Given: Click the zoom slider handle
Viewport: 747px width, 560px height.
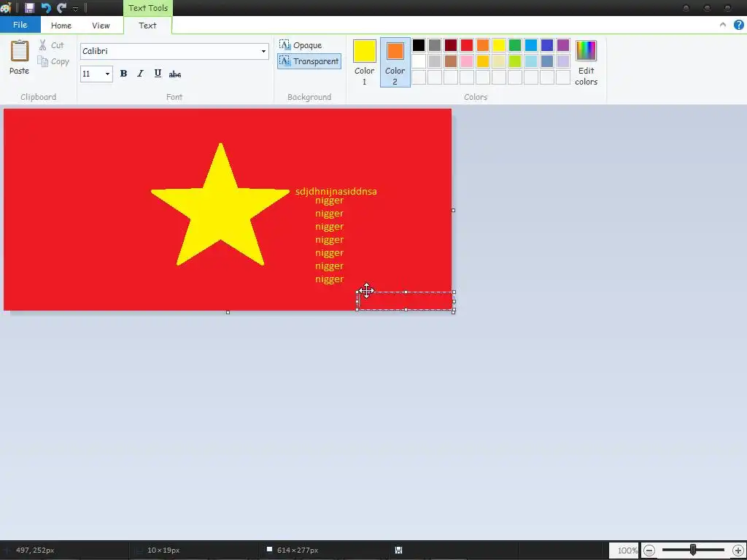Looking at the screenshot, I should tap(693, 550).
